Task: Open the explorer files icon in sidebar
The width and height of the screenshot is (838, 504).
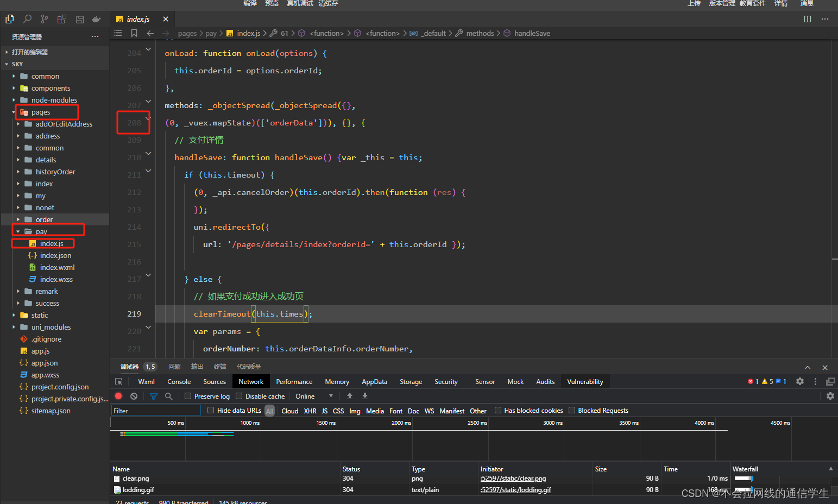Action: click(x=10, y=19)
